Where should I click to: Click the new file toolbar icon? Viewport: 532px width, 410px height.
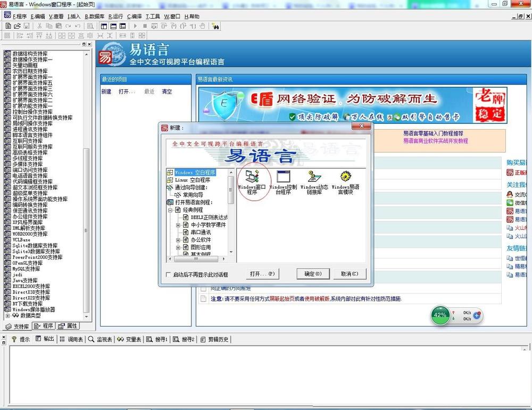click(8, 26)
